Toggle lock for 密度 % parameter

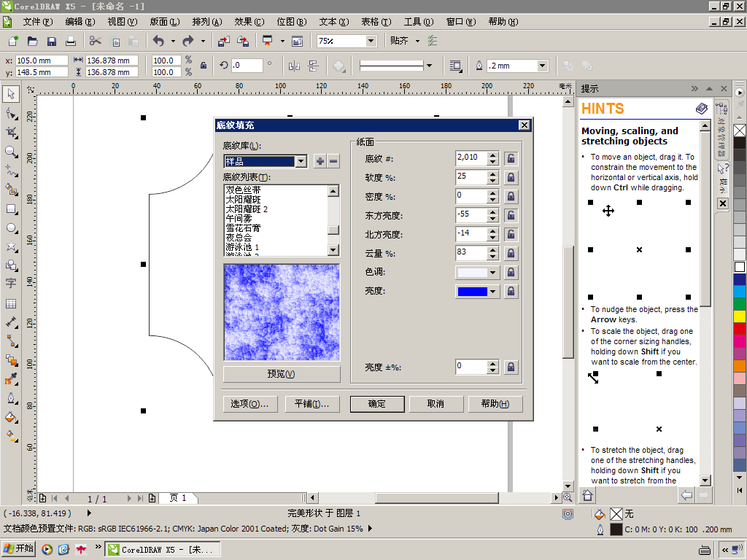point(511,196)
